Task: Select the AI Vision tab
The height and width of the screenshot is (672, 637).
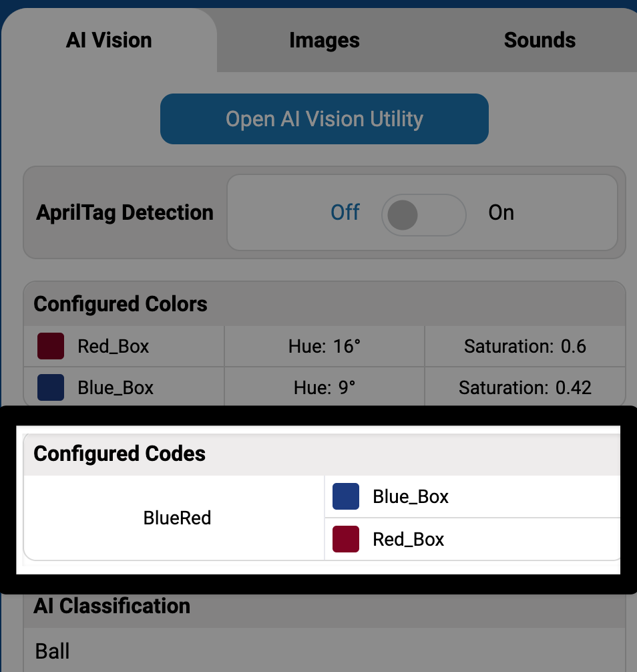Action: (x=108, y=40)
